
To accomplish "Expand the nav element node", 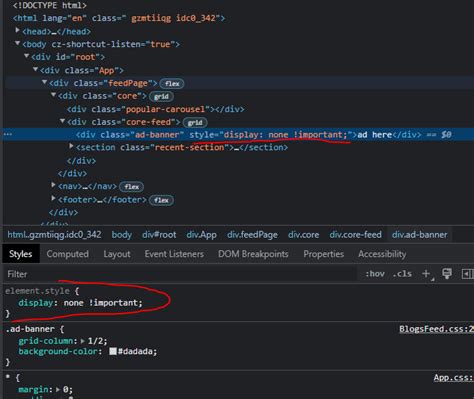I will point(53,185).
